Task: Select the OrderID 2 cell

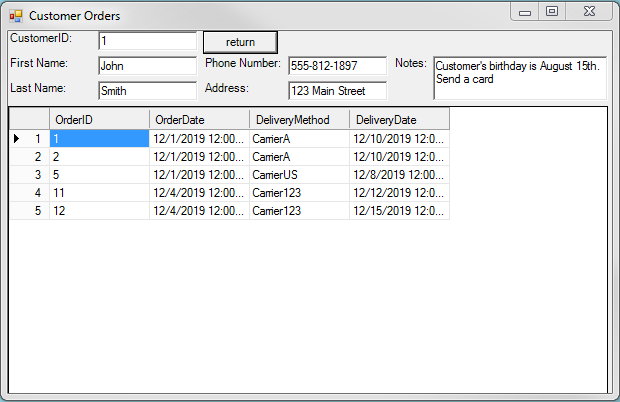Action: (99, 157)
